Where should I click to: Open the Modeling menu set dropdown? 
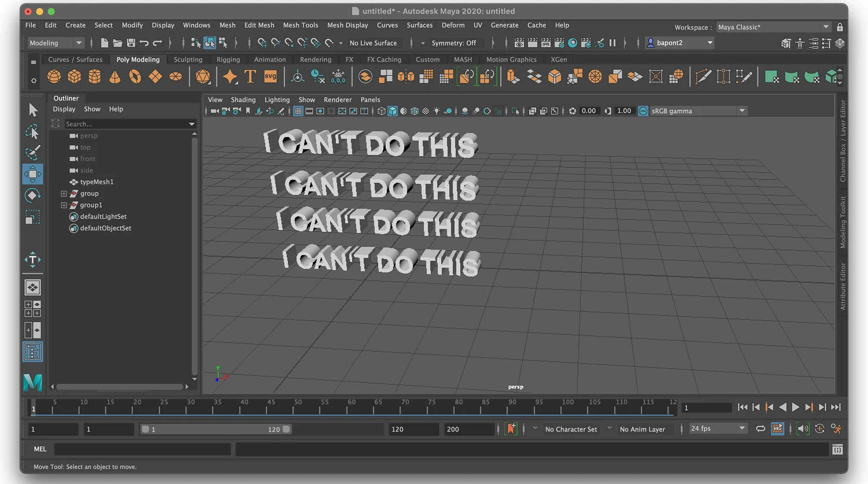tap(55, 43)
